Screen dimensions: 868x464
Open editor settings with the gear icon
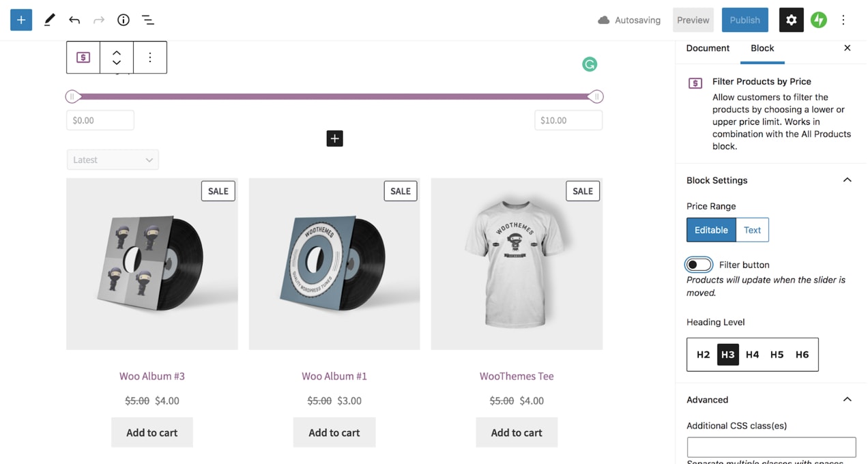click(x=791, y=20)
